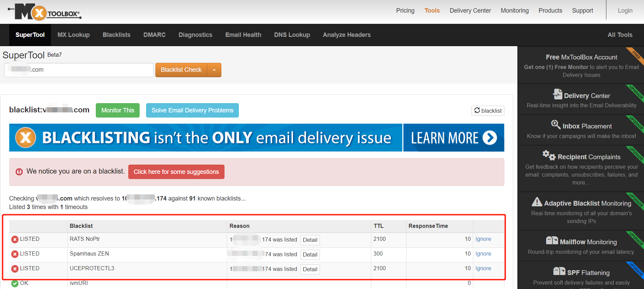
Task: Open Detail for RATS NoPtr listing
Action: click(310, 240)
